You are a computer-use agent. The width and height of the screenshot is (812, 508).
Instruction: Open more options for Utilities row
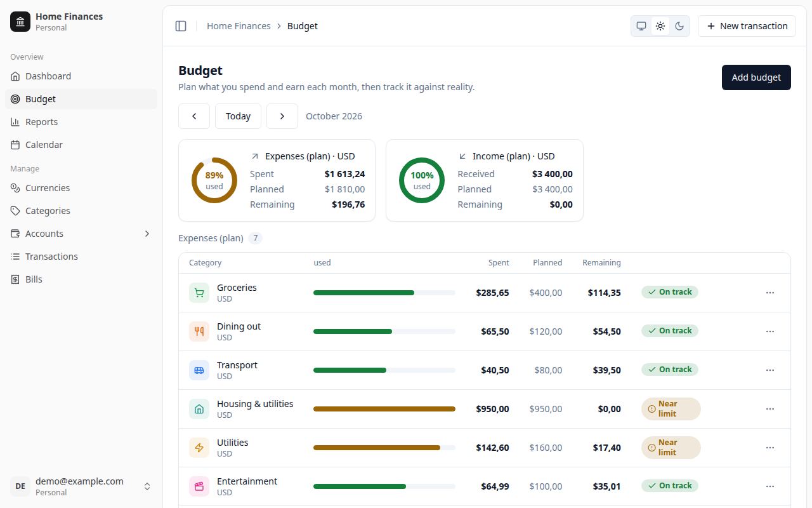[x=770, y=448]
